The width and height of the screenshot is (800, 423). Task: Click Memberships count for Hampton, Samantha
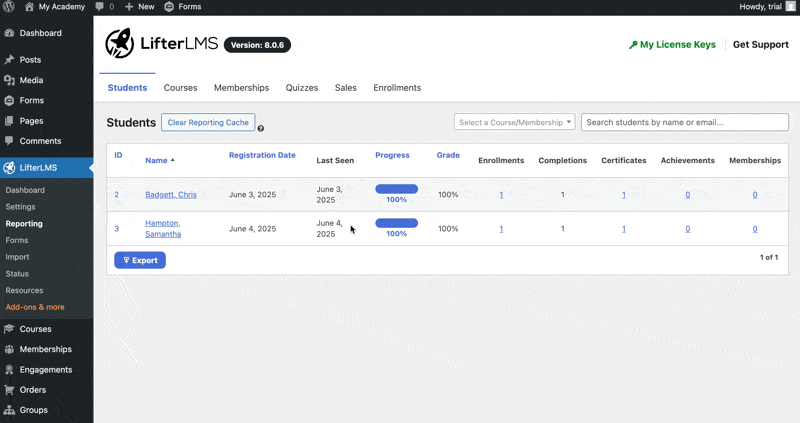click(x=755, y=229)
